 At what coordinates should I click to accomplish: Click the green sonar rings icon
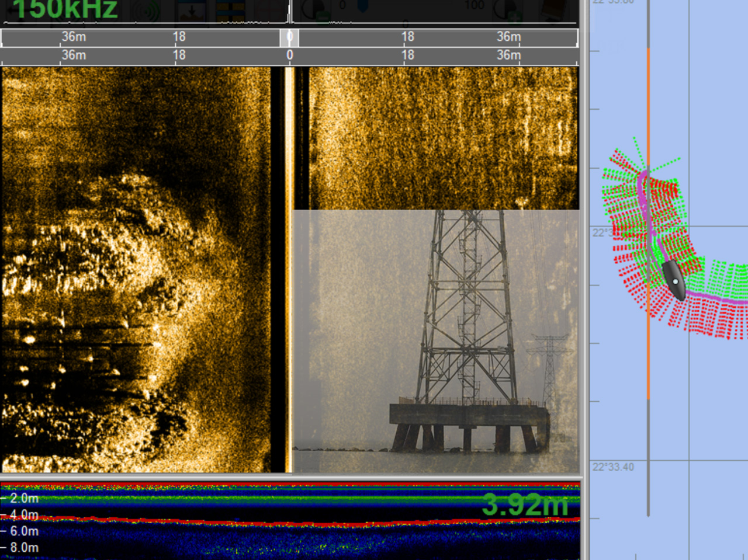(x=146, y=11)
